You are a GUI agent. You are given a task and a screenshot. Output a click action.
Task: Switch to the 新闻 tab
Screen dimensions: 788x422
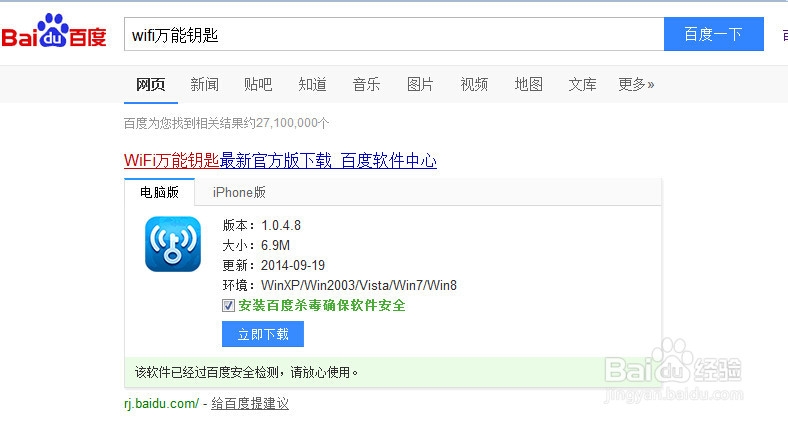point(204,84)
